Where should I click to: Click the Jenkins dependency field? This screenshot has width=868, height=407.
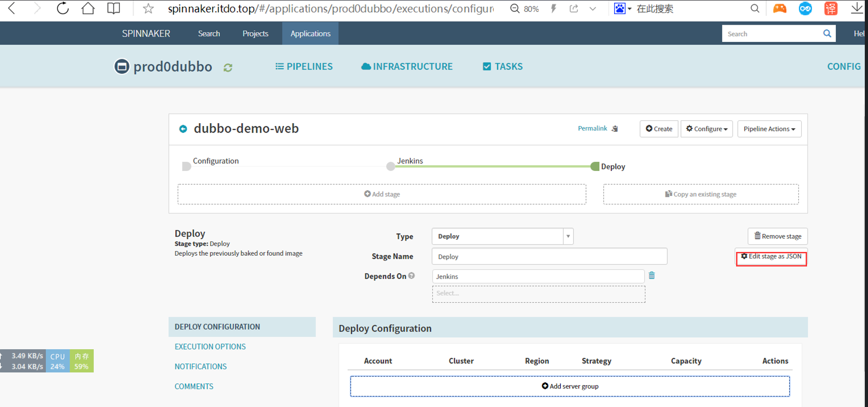point(538,276)
